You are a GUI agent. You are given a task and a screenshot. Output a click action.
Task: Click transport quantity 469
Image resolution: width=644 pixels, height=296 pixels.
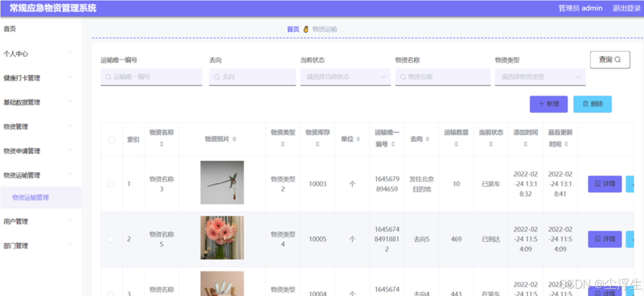click(x=456, y=239)
